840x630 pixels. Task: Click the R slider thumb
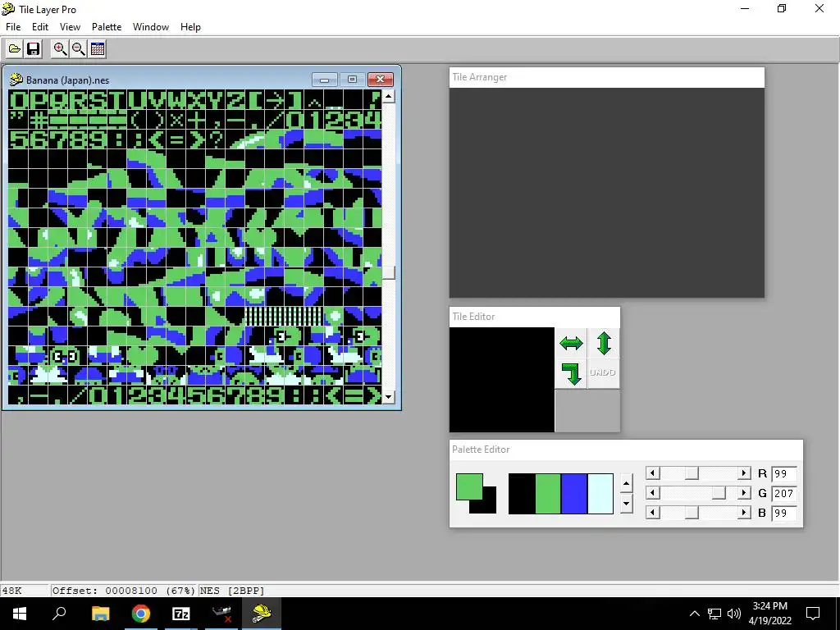tap(692, 473)
